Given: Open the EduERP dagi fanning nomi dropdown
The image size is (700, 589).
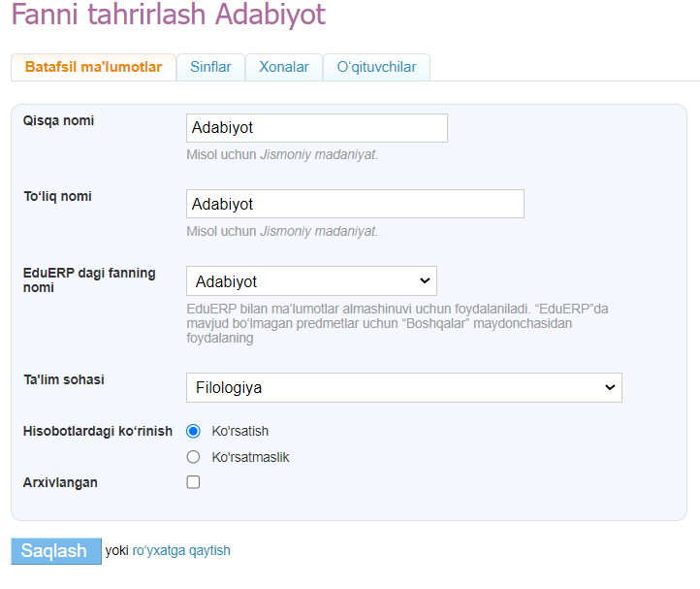Looking at the screenshot, I should pos(310,281).
